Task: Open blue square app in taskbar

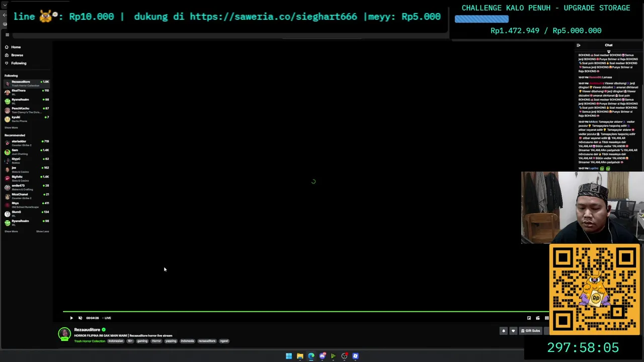Action: point(355,356)
